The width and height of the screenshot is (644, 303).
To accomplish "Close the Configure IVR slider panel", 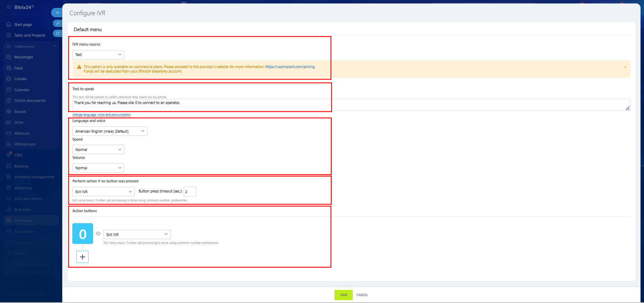I will 57,13.
